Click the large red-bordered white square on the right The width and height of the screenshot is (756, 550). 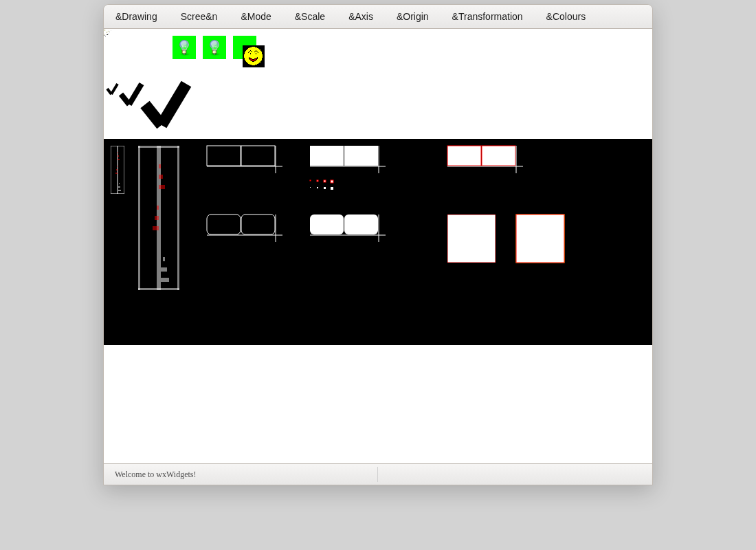pyautogui.click(x=540, y=239)
